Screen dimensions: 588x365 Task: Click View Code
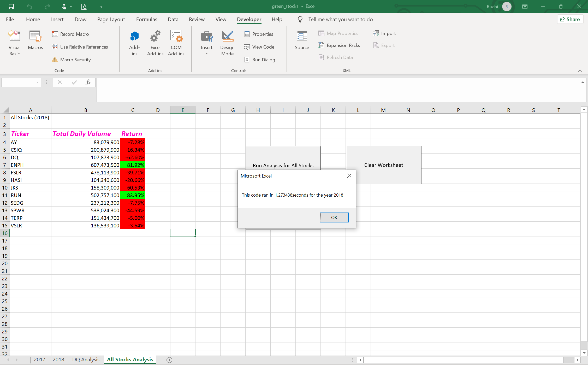click(x=259, y=47)
